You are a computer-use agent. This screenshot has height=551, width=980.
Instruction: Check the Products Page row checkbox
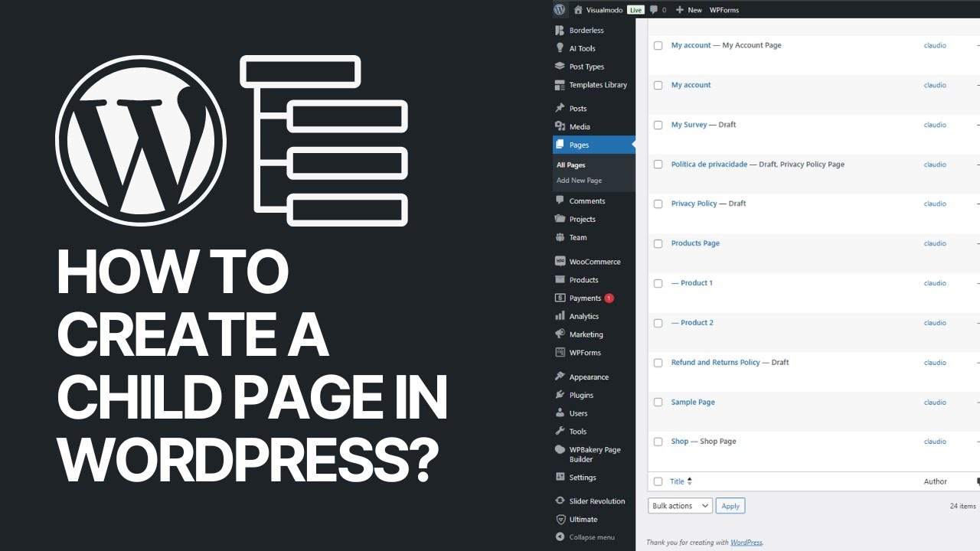point(658,244)
